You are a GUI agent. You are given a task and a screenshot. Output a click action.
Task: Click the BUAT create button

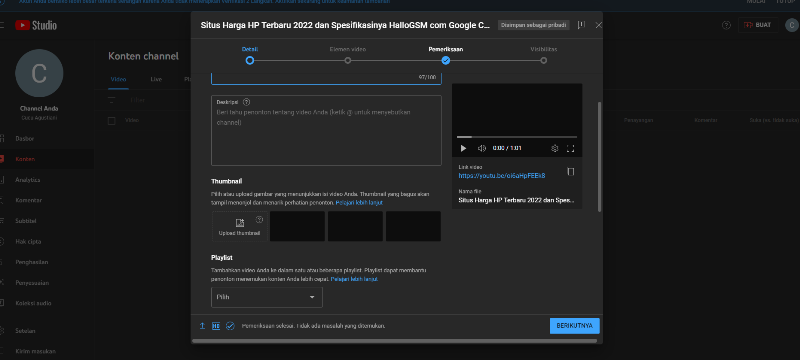click(x=758, y=25)
